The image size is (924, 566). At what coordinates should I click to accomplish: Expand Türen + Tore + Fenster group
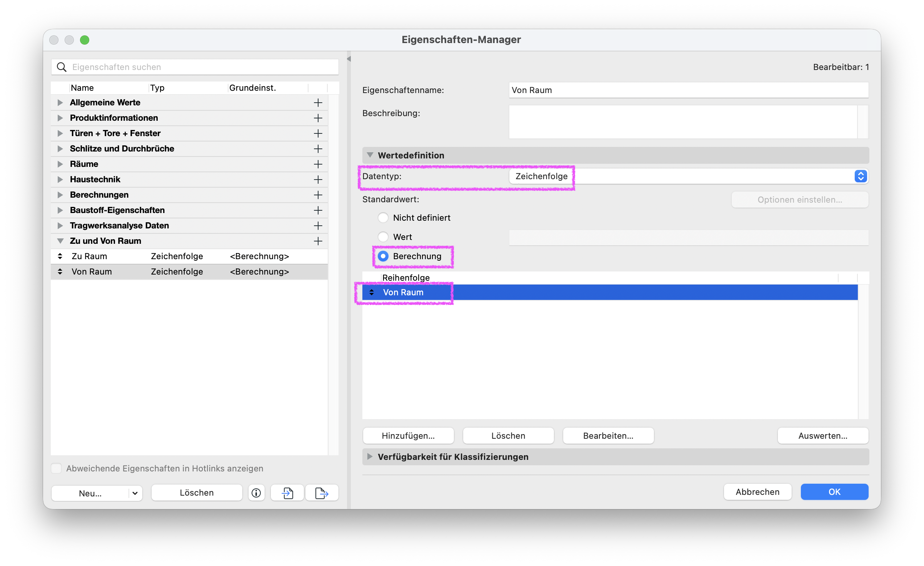[60, 133]
